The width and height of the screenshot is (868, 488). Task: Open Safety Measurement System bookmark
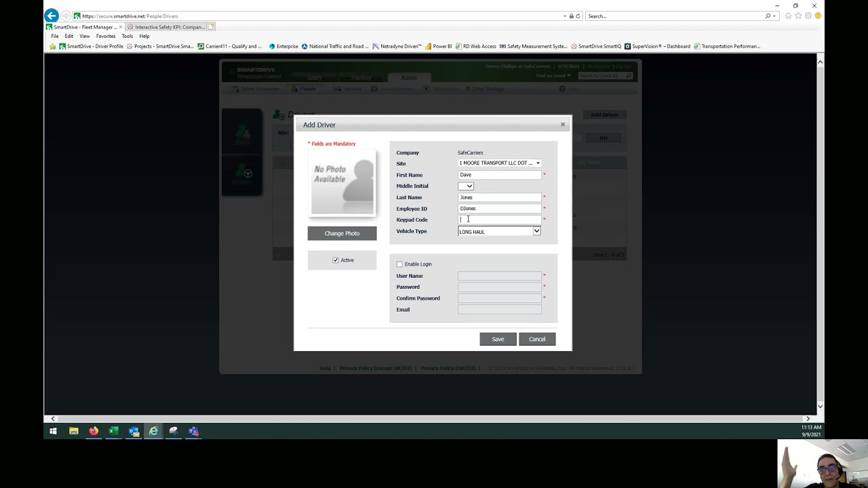click(533, 46)
